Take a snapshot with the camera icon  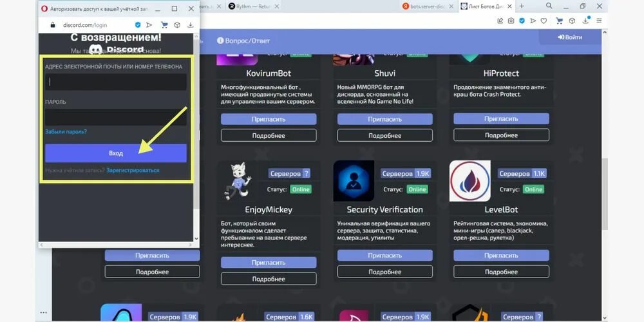(x=511, y=21)
